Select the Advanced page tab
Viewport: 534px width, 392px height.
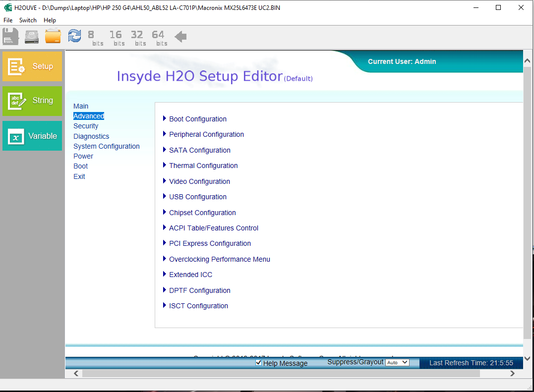89,116
